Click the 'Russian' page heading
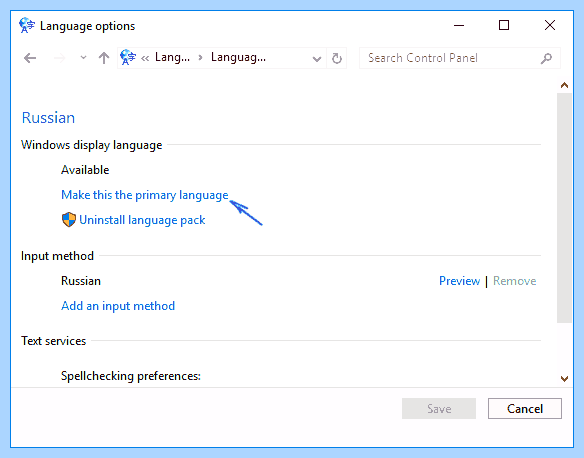The width and height of the screenshot is (584, 458). coord(48,118)
